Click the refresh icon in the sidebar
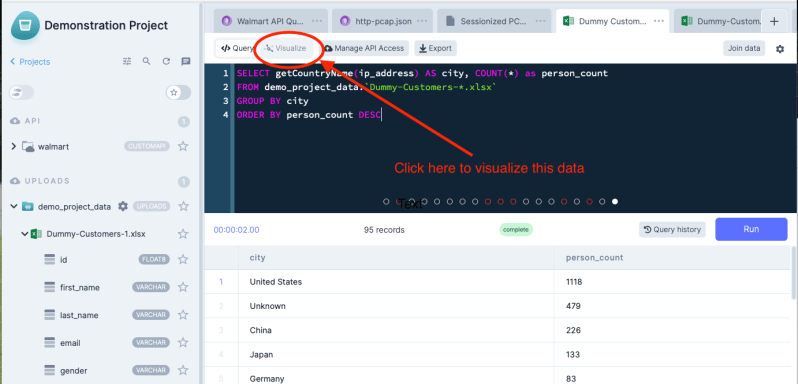The height and width of the screenshot is (384, 798). pos(166,62)
